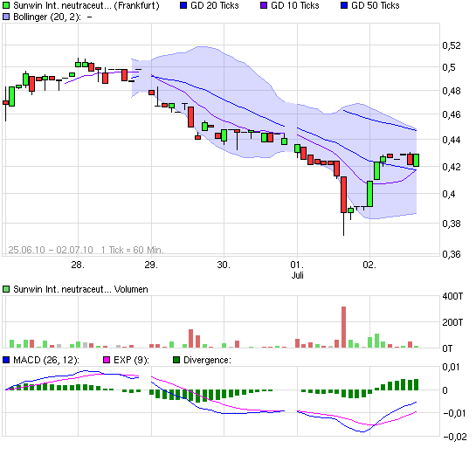Click the '29.' date axis label
This screenshot has width=476, height=455.
tap(151, 265)
